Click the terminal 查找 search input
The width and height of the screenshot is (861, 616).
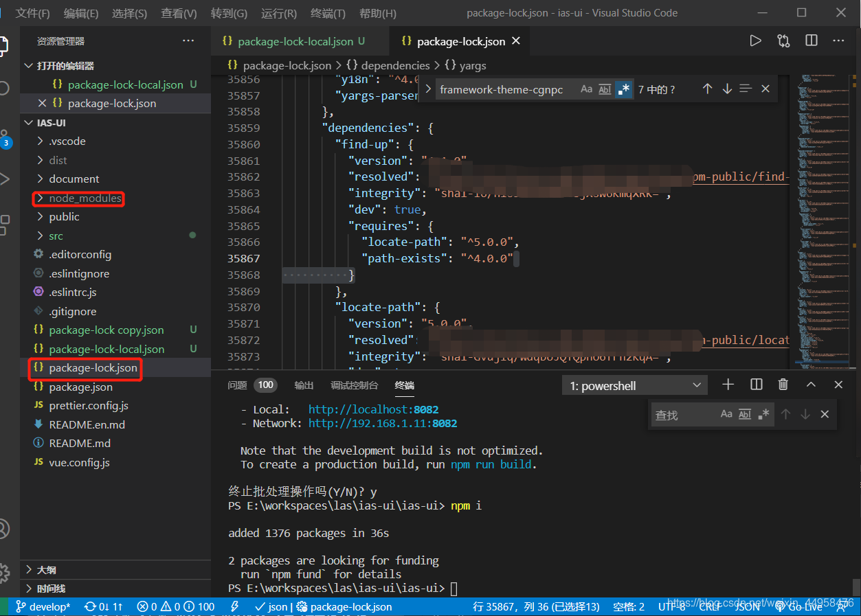684,415
